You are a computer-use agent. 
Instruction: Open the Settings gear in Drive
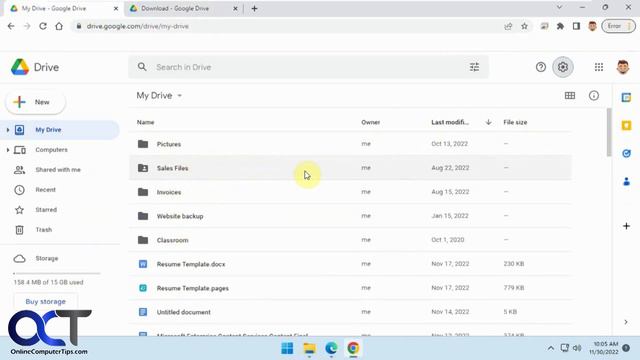coord(563,67)
